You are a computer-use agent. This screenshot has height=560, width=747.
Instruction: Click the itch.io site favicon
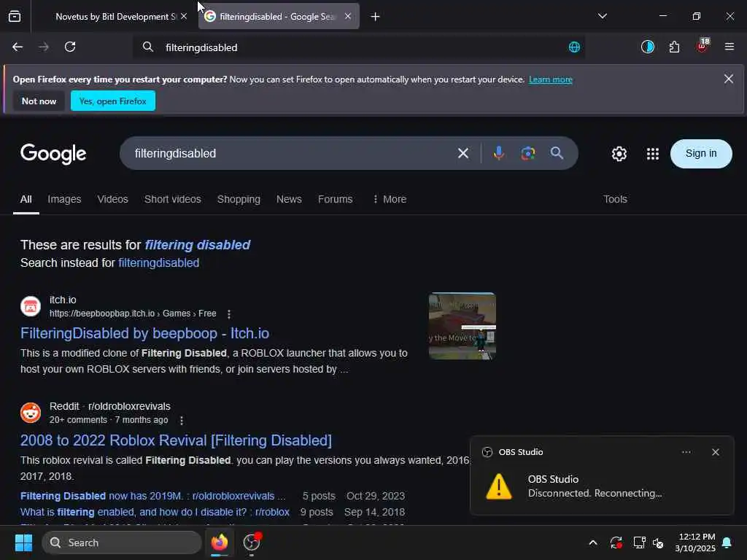coord(31,306)
